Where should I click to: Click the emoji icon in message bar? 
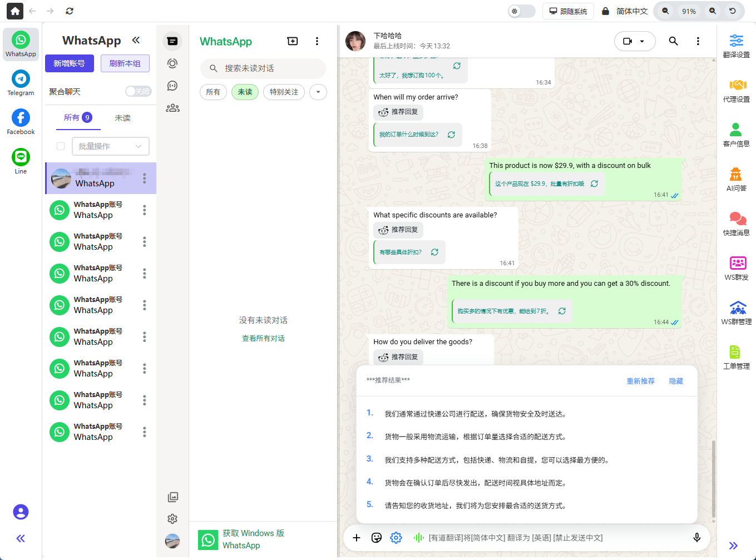377,538
